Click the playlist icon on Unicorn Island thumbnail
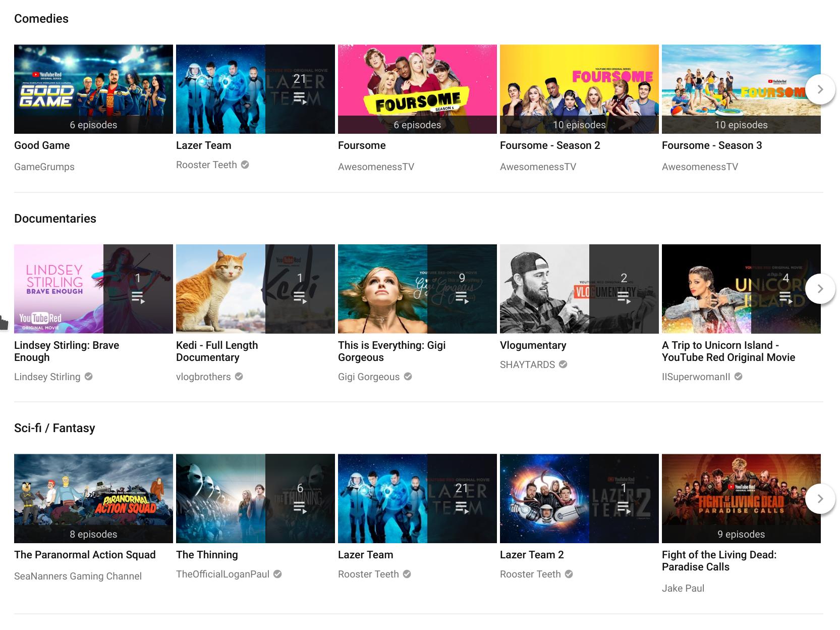The width and height of the screenshot is (840, 630). pyautogui.click(x=786, y=298)
